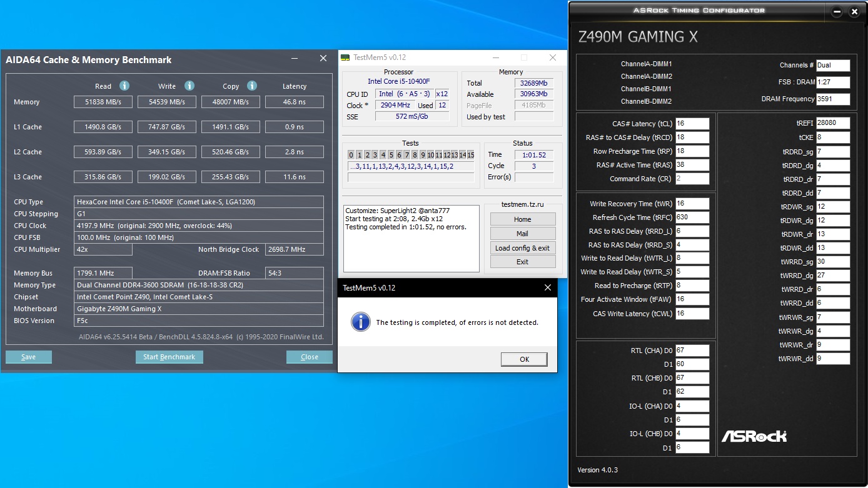The height and width of the screenshot is (488, 868).
Task: Select the CAS Write Latency (tCWL) field
Action: (x=692, y=314)
